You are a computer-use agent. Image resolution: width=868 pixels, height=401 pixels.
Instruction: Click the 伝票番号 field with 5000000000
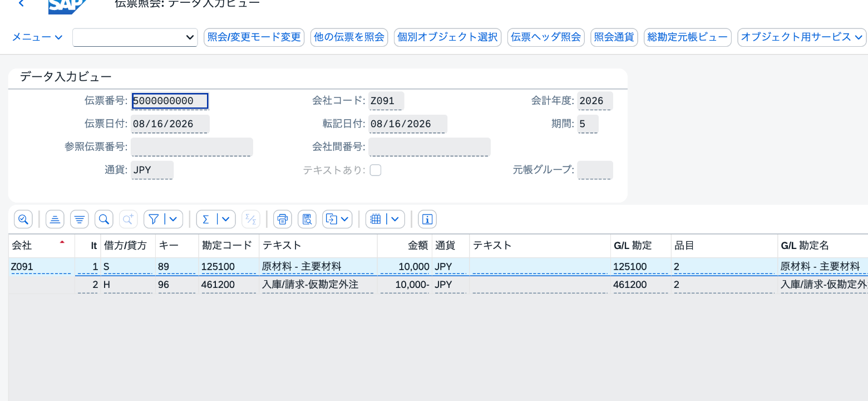pos(170,101)
